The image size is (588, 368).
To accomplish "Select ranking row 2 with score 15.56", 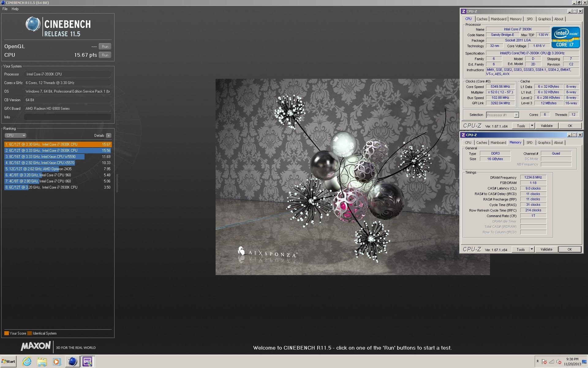I will click(x=58, y=151).
